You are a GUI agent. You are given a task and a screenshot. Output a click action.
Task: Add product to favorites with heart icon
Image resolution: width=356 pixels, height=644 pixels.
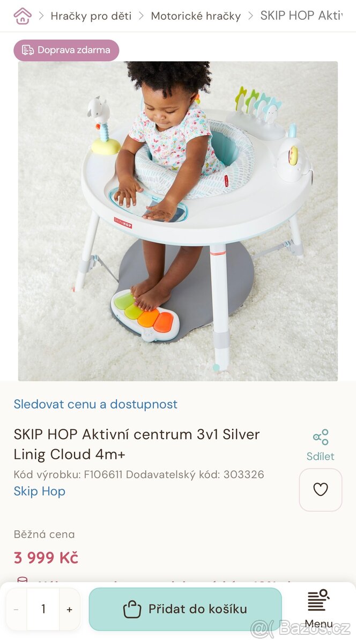click(321, 489)
